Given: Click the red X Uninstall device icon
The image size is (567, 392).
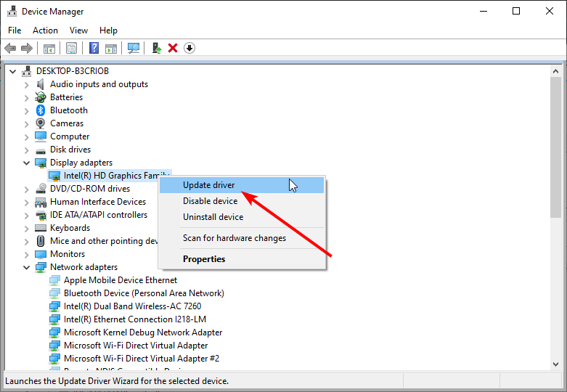Looking at the screenshot, I should [173, 48].
